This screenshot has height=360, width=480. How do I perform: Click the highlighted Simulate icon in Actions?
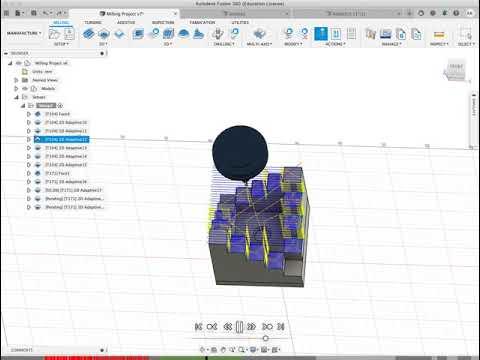pyautogui.click(x=321, y=34)
